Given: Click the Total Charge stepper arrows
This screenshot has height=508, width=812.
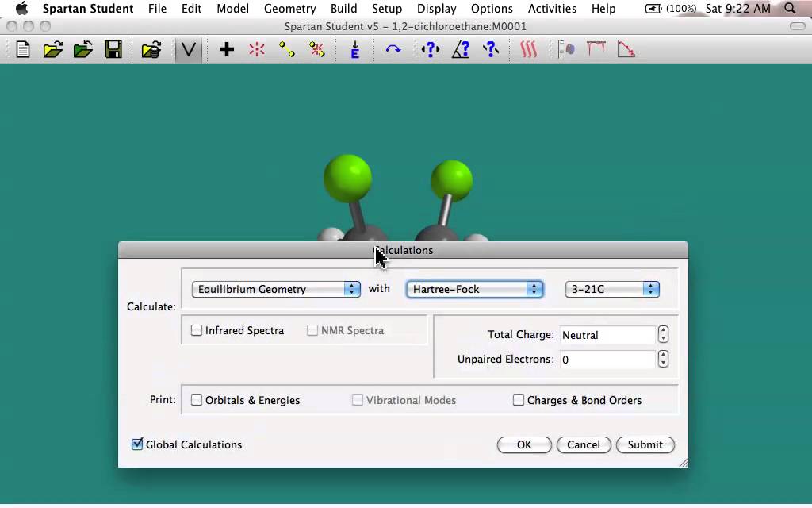Looking at the screenshot, I should [663, 334].
